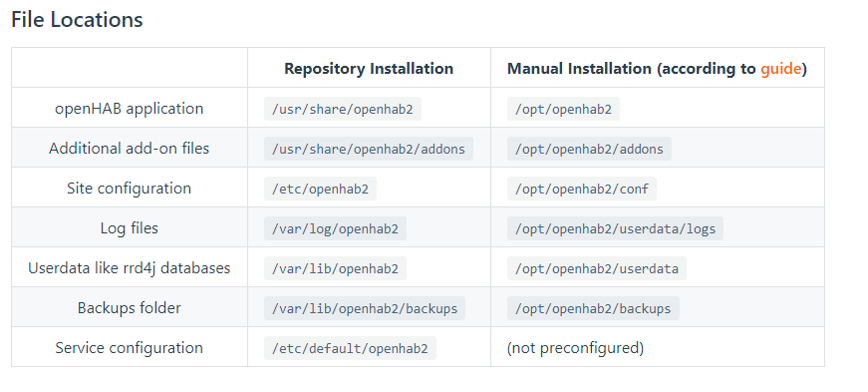This screenshot has width=868, height=392.
Task: Select the Repository Installation column header
Action: [x=369, y=68]
